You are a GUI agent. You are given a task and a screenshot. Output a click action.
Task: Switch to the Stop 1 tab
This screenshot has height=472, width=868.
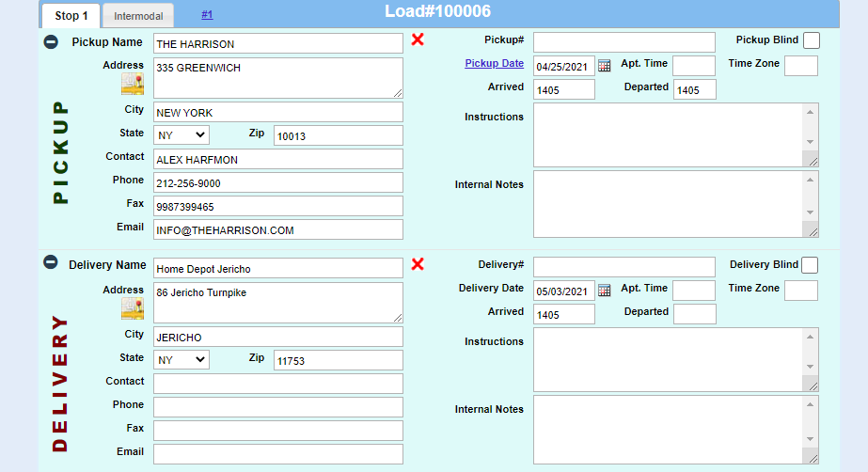pyautogui.click(x=71, y=16)
